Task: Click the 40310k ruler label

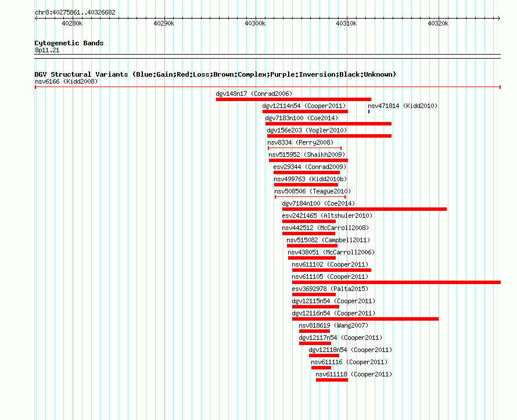Action: (346, 23)
